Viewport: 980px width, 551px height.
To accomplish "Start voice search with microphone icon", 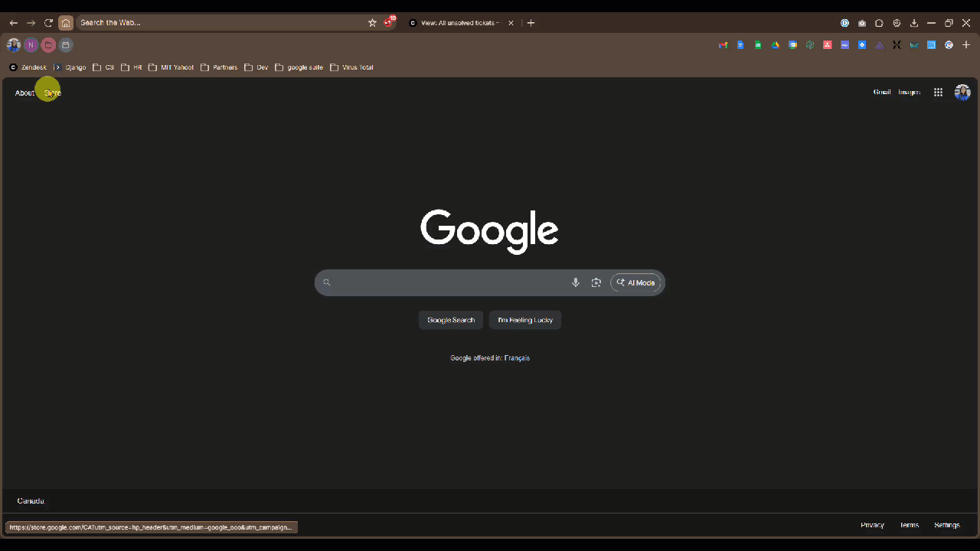I will (576, 282).
